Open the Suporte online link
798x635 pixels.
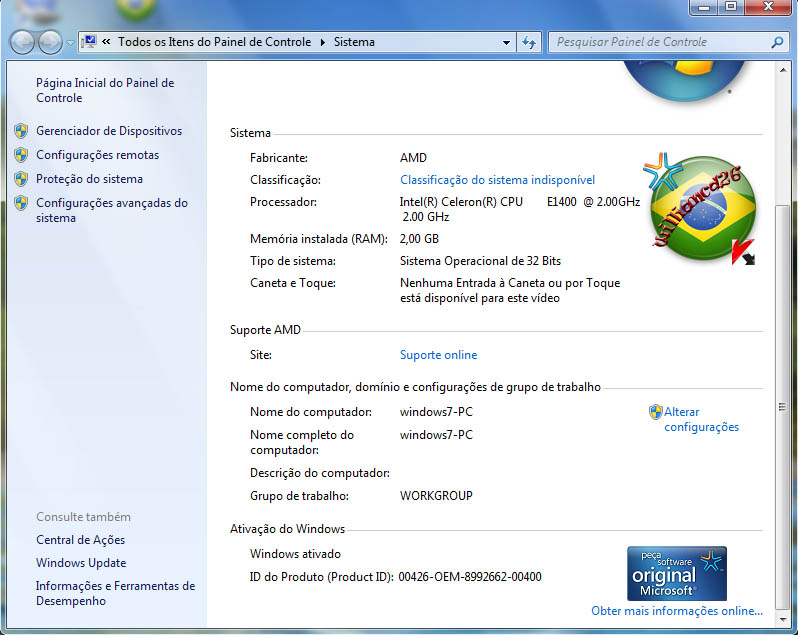pos(438,355)
